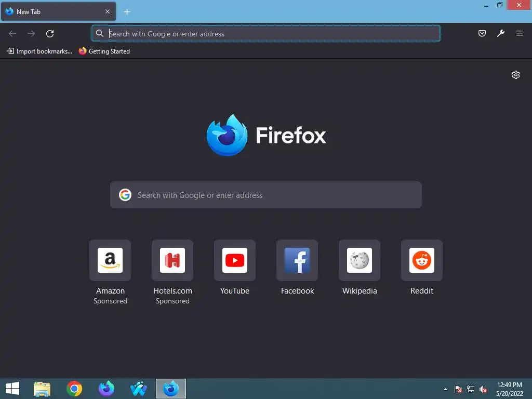Open network status tray icon

(471, 389)
